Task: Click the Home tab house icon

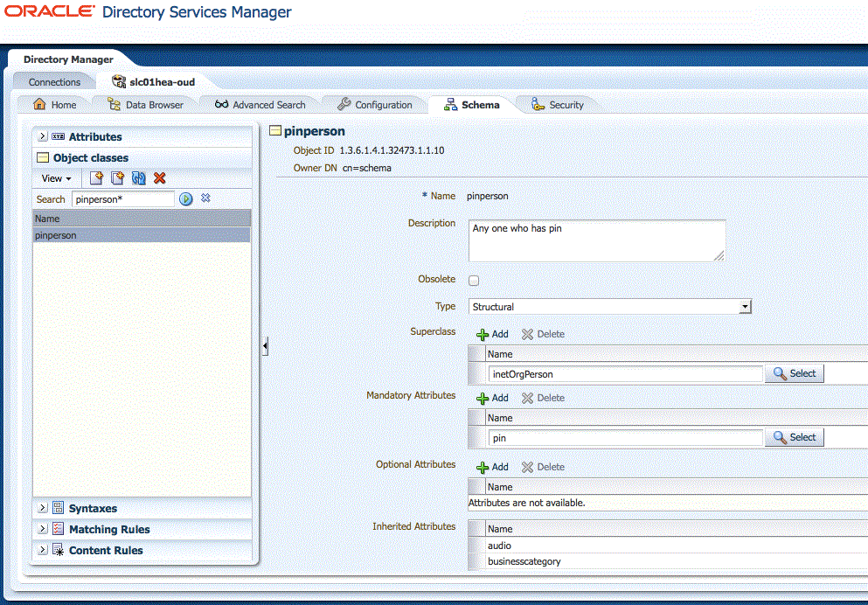Action: [39, 104]
